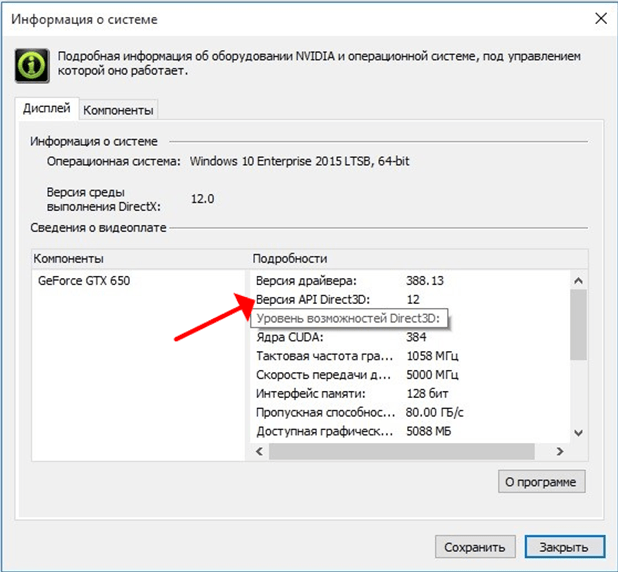Click the Уровень возможностей Direct3D tooltip row
Screen dimensions: 618x572
click(x=349, y=319)
